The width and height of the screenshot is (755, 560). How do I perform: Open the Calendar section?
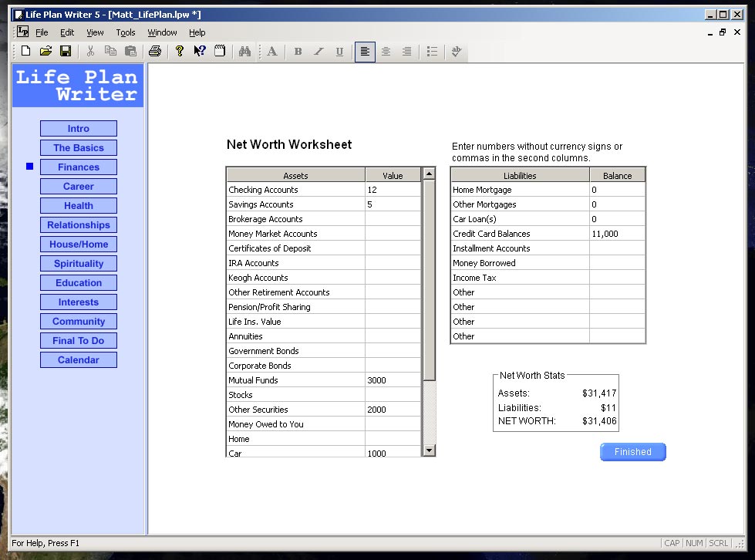tap(79, 359)
